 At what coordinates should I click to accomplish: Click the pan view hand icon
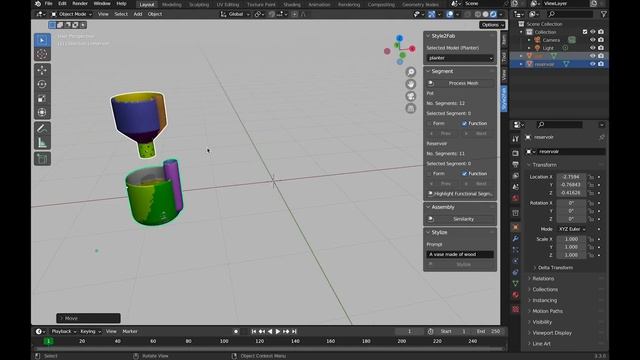coord(411,84)
